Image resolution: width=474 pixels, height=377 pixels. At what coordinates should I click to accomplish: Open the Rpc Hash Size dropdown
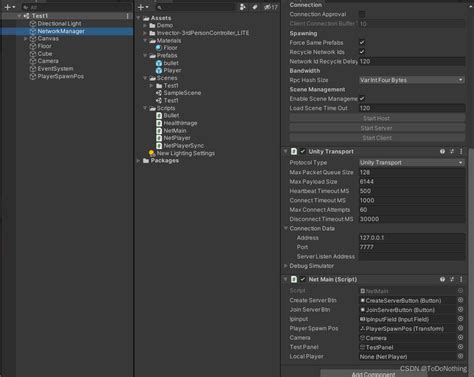click(x=412, y=80)
